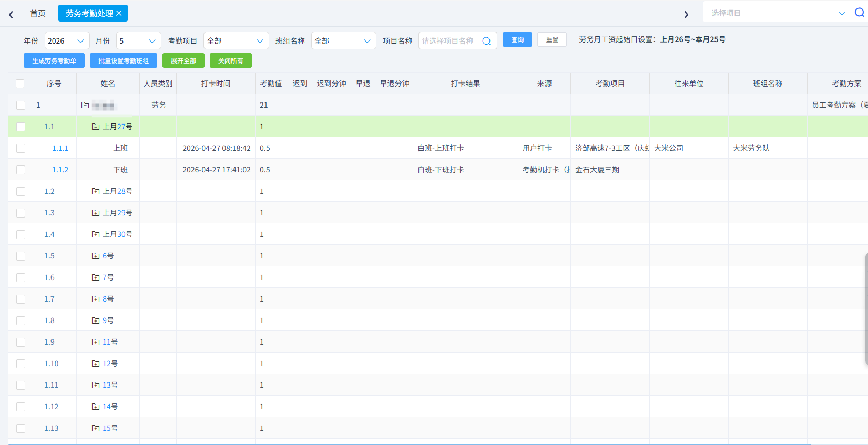Image resolution: width=868 pixels, height=445 pixels.
Task: Check the checkbox for row 1.1
Action: pyautogui.click(x=21, y=127)
